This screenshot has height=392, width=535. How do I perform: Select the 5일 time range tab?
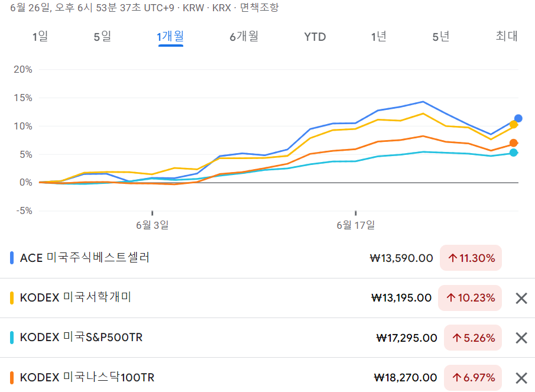102,36
